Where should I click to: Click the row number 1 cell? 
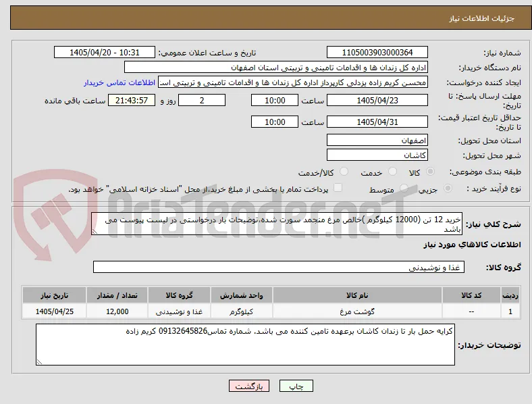click(510, 311)
